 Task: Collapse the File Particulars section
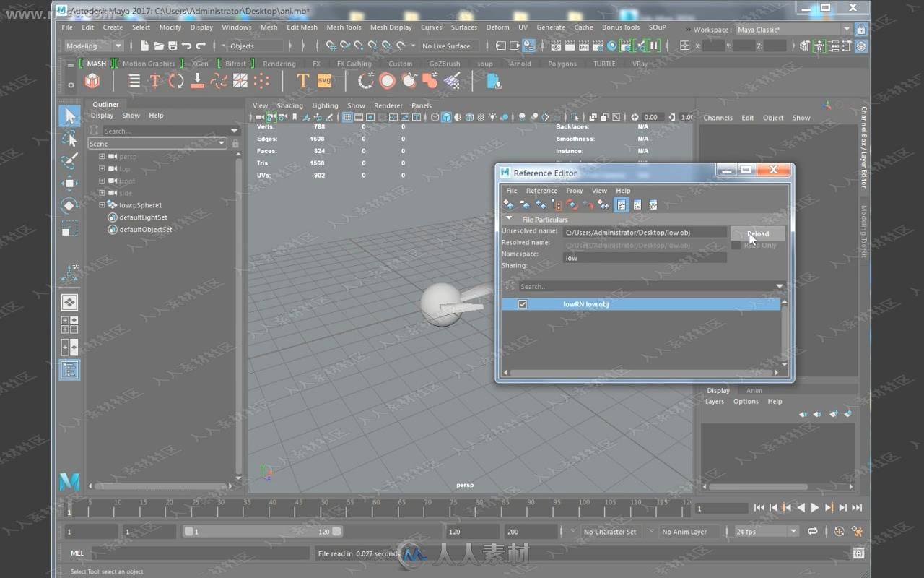(x=509, y=219)
